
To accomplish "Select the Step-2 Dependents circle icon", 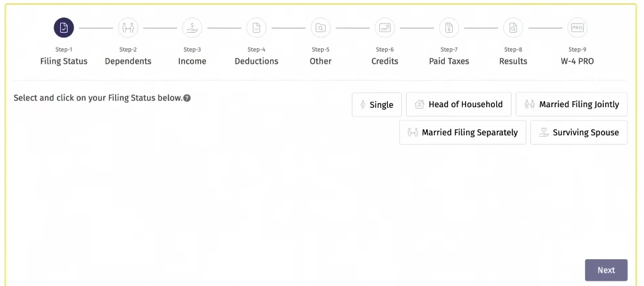I will [128, 28].
